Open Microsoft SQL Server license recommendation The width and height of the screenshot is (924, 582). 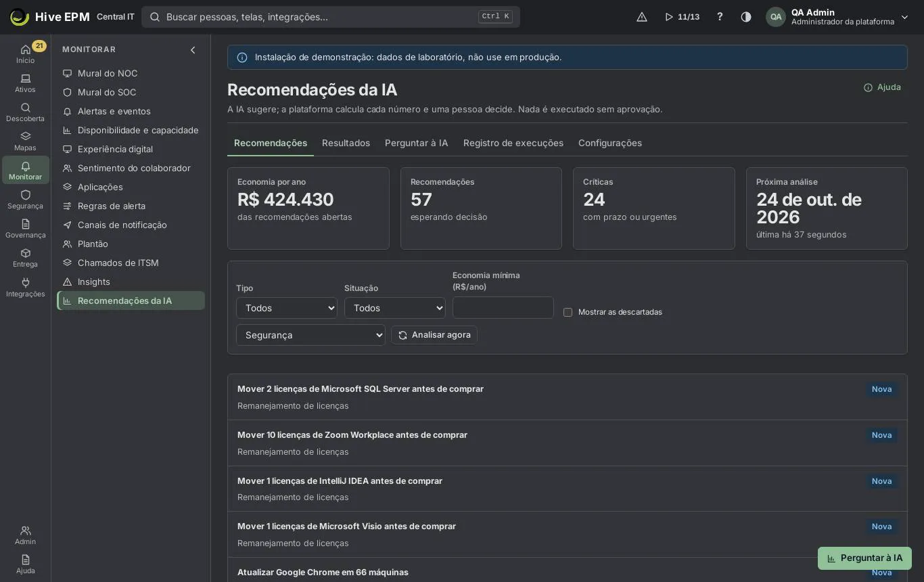(x=568, y=397)
